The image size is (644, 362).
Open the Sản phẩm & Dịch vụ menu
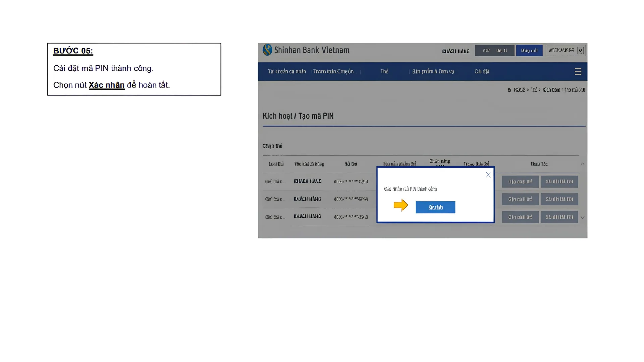pyautogui.click(x=433, y=71)
